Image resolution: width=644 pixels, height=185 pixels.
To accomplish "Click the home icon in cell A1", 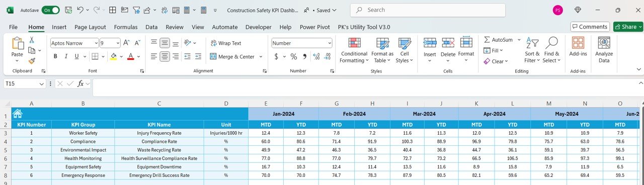I will [18, 113].
